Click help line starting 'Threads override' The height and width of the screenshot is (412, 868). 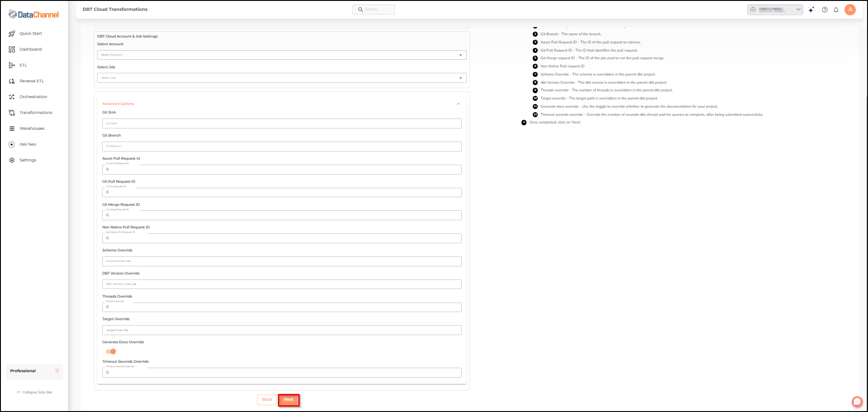[x=607, y=90]
